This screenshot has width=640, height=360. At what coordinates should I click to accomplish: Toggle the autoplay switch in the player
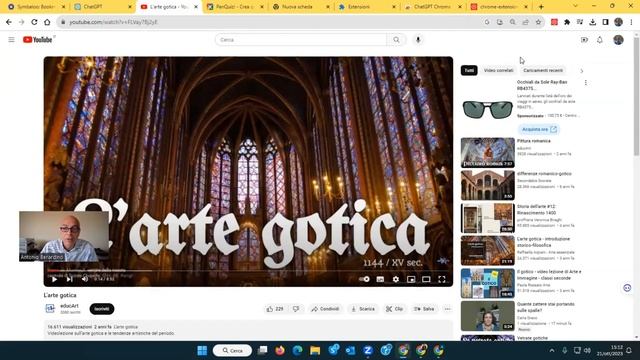364,279
